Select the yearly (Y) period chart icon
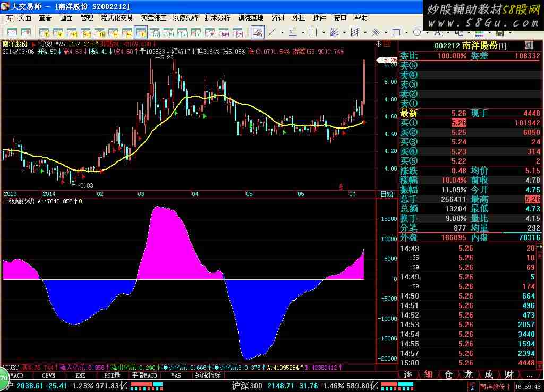The image size is (544, 392). pos(197,32)
